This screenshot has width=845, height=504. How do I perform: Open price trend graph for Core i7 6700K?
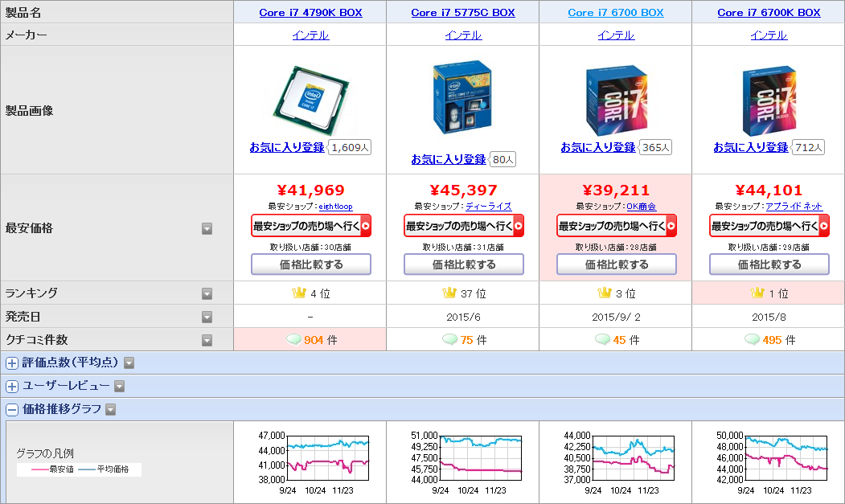click(x=772, y=462)
